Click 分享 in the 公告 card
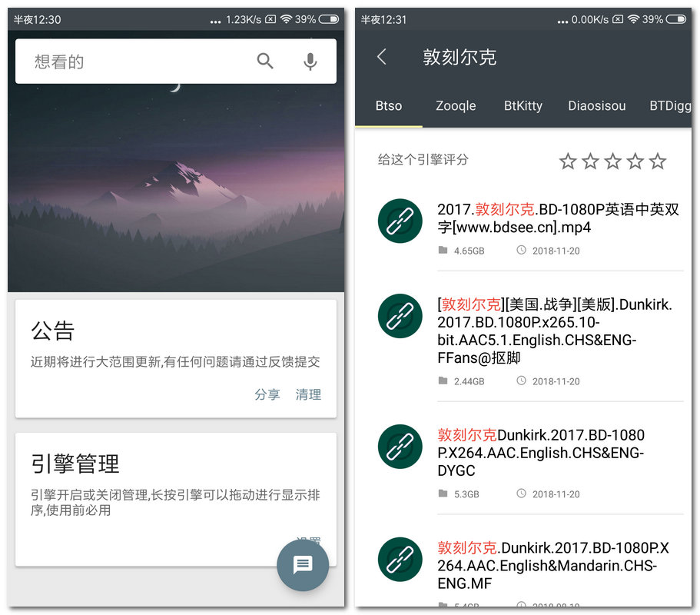This screenshot has width=700, height=615. [267, 394]
